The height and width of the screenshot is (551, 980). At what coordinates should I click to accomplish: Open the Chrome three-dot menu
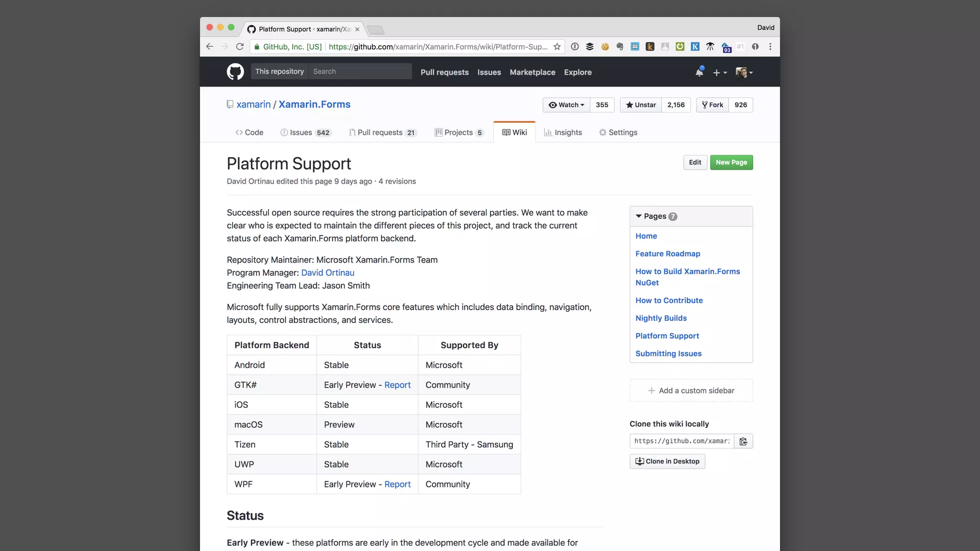(770, 46)
